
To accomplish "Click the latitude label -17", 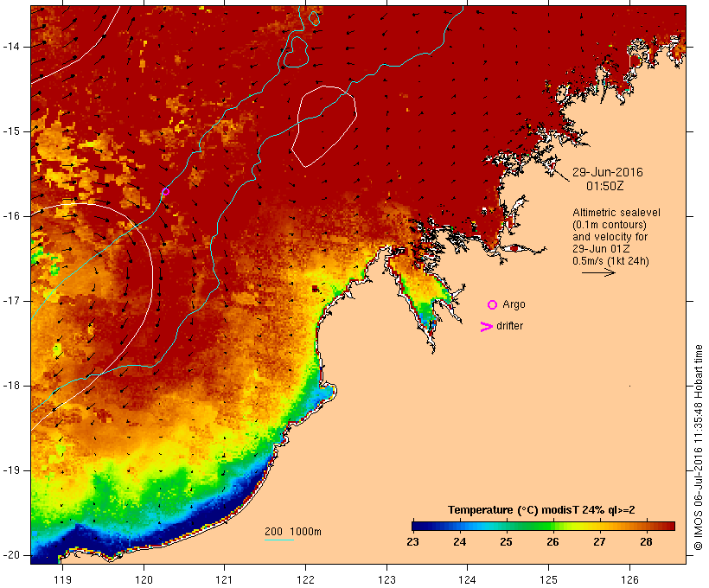I will pyautogui.click(x=11, y=301).
